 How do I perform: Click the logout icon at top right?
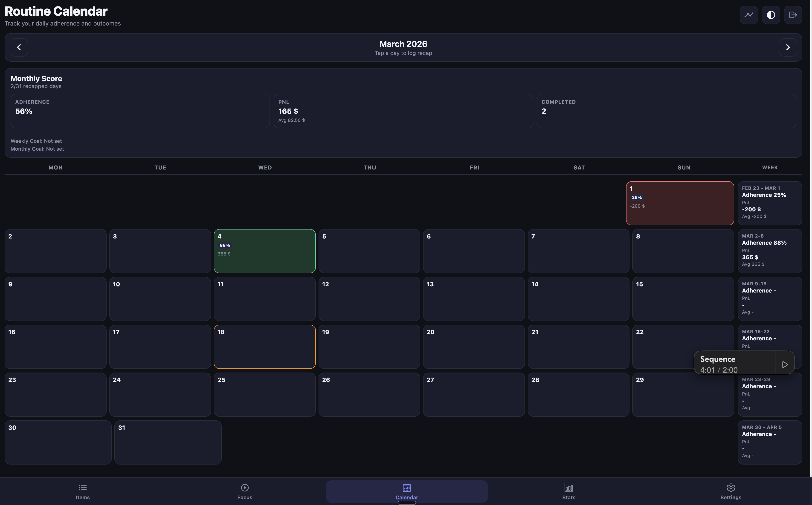coord(793,15)
